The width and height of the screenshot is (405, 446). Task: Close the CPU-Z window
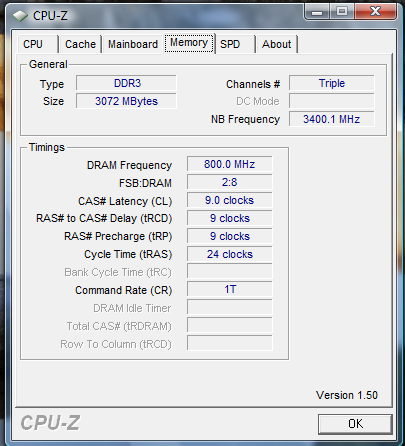pyautogui.click(x=375, y=12)
